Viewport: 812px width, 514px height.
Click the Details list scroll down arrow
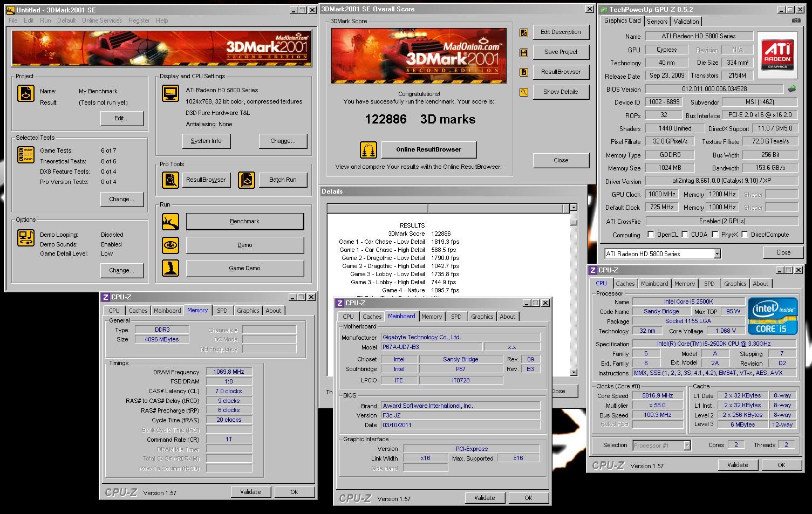(x=574, y=372)
